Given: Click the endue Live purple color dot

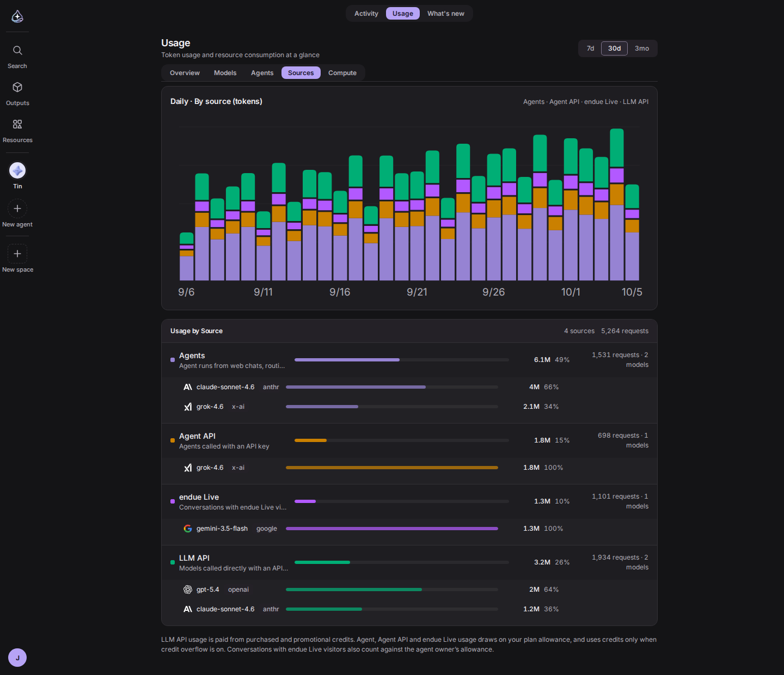Looking at the screenshot, I should (173, 501).
